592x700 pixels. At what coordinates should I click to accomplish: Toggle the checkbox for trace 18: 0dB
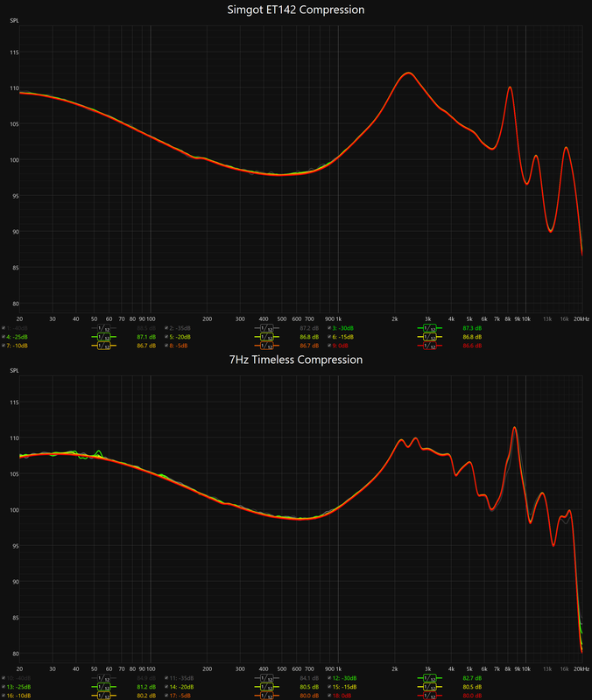[x=329, y=696]
